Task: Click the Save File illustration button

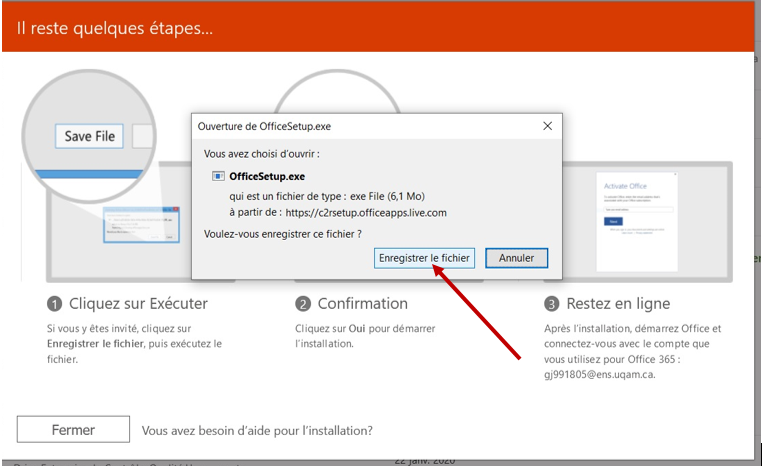Action: point(90,136)
